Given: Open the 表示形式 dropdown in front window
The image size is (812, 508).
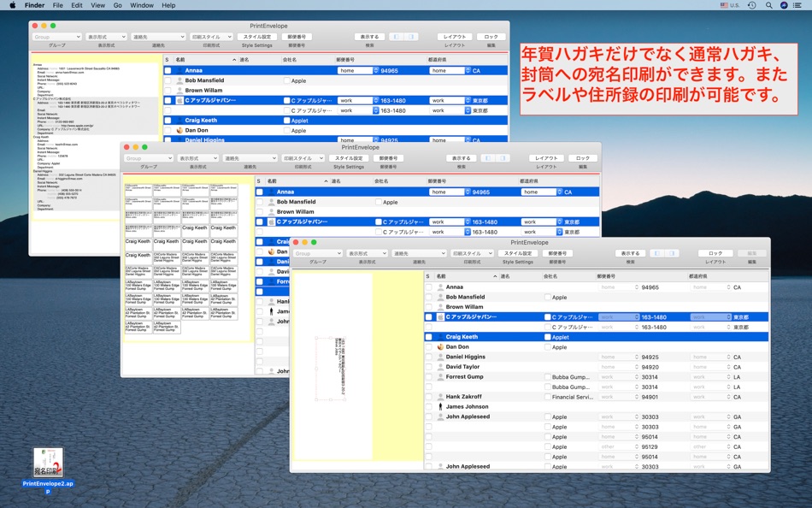Looking at the screenshot, I should point(367,253).
